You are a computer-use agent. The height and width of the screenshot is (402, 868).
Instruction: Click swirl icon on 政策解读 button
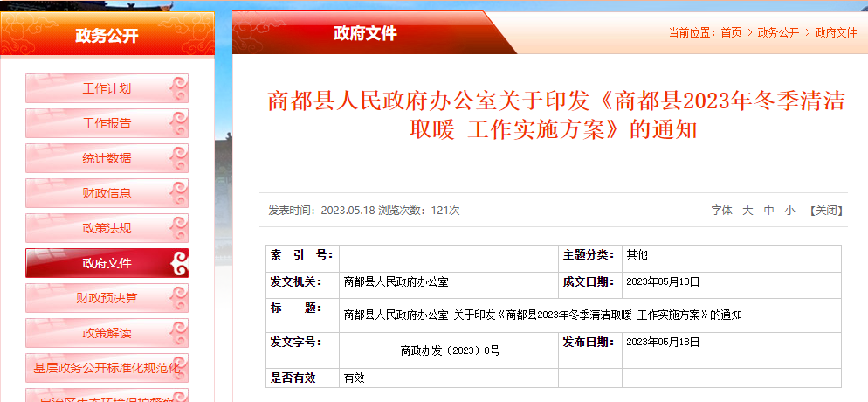[x=177, y=333]
